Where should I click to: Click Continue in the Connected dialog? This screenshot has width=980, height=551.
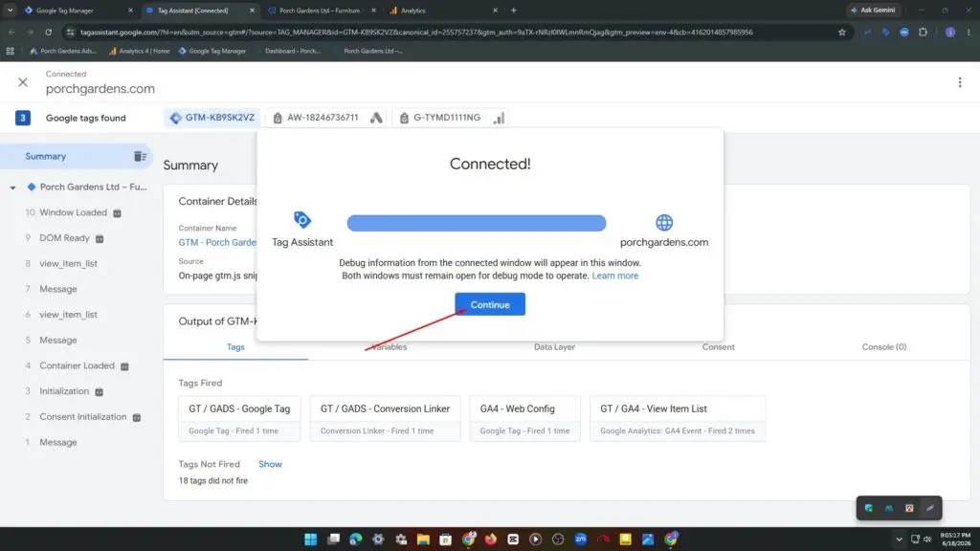[x=490, y=304]
